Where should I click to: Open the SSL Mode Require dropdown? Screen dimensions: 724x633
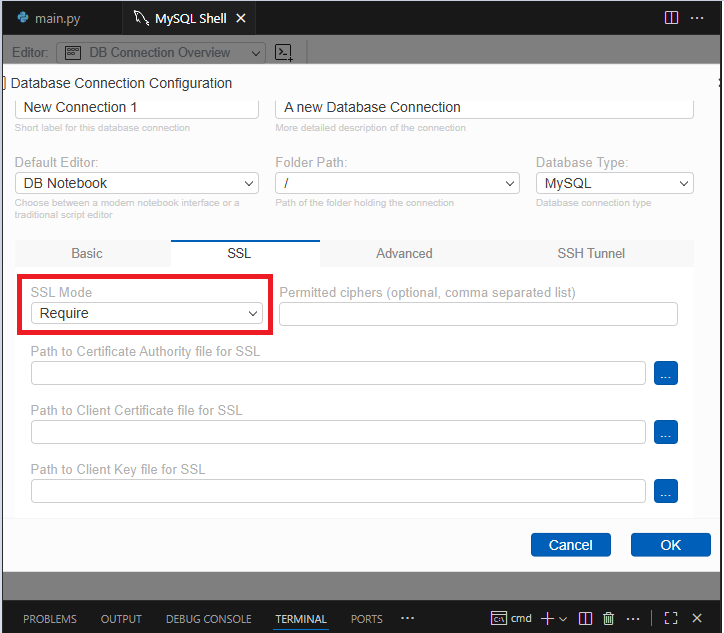(x=147, y=313)
